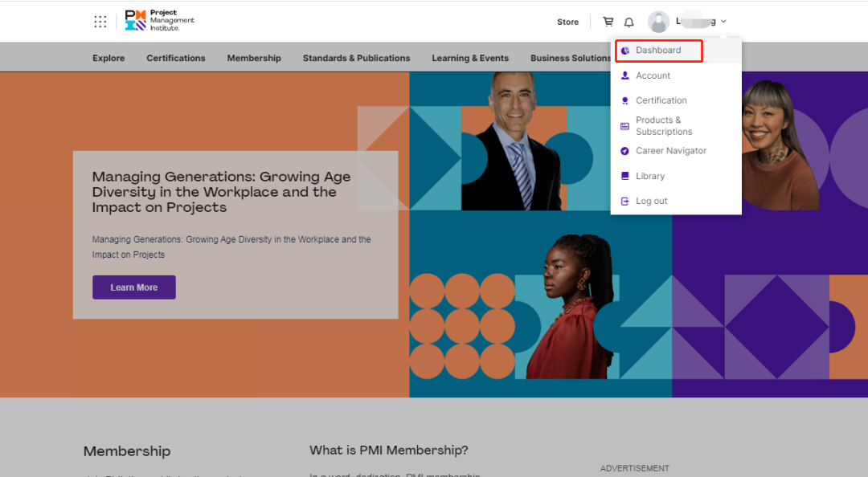868x477 pixels.
Task: Click the user profile avatar
Action: [658, 22]
